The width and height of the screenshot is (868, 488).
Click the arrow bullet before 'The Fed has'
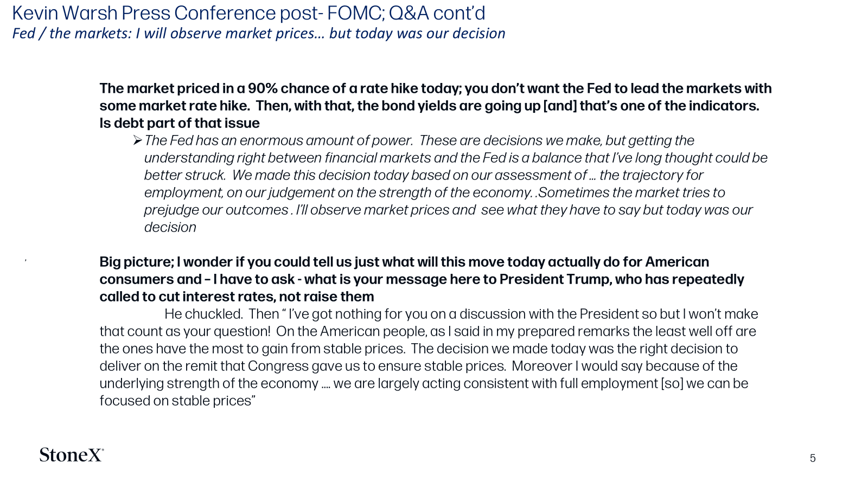click(x=137, y=140)
